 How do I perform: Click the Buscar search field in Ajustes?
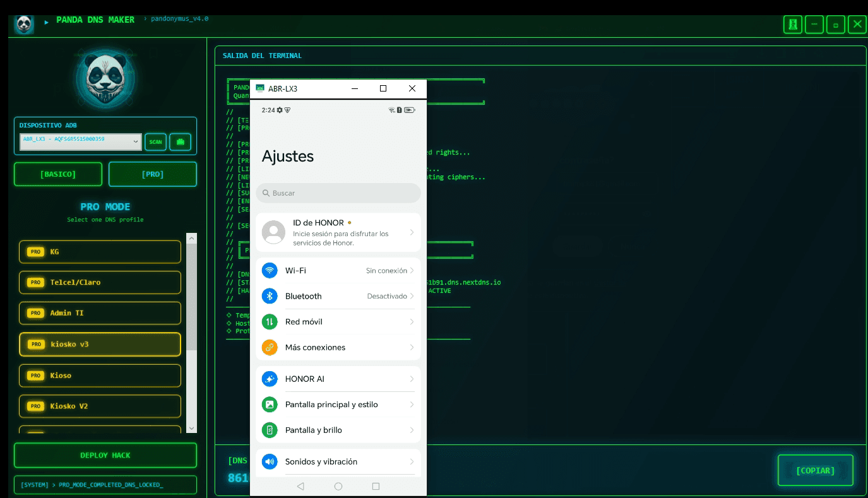(338, 193)
